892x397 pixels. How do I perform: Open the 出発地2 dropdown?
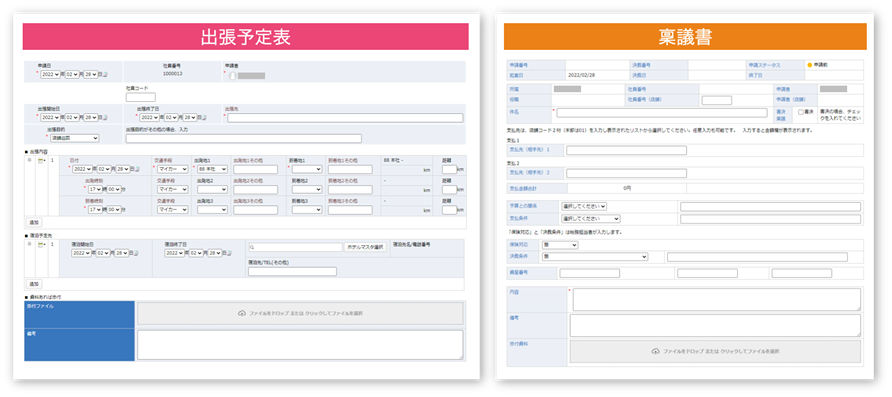[x=212, y=189]
